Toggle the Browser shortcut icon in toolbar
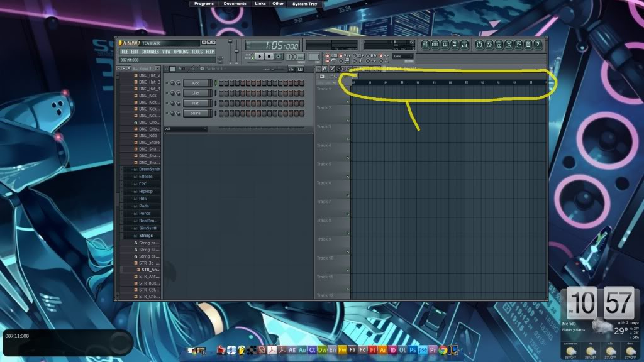The image size is (644, 362). pos(455,45)
